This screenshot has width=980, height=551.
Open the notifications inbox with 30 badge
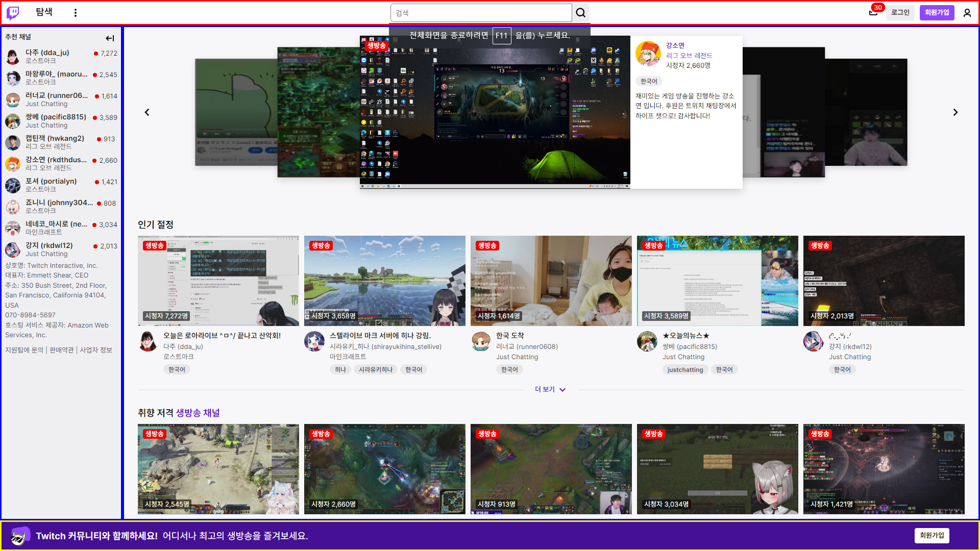[x=873, y=12]
